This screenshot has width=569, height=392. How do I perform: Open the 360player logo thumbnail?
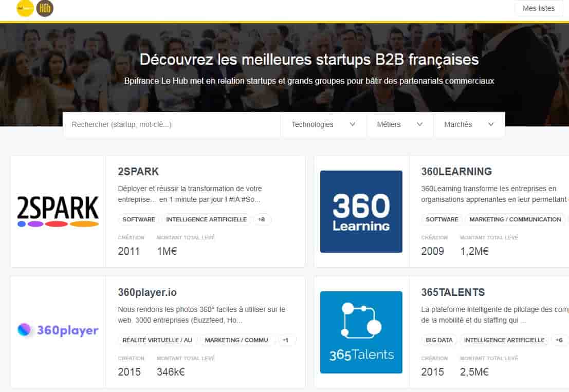point(58,330)
